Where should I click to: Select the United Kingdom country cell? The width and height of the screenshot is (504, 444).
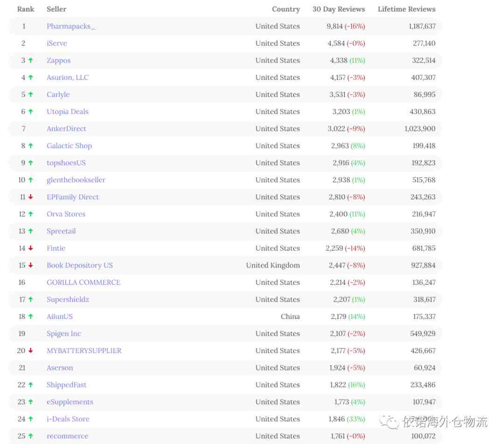coord(273,265)
